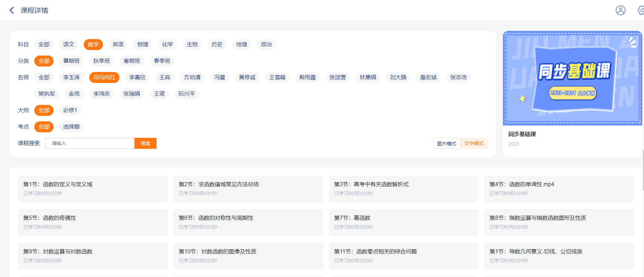Select subject filter 政治
This screenshot has height=277, width=644.
coord(266,44)
